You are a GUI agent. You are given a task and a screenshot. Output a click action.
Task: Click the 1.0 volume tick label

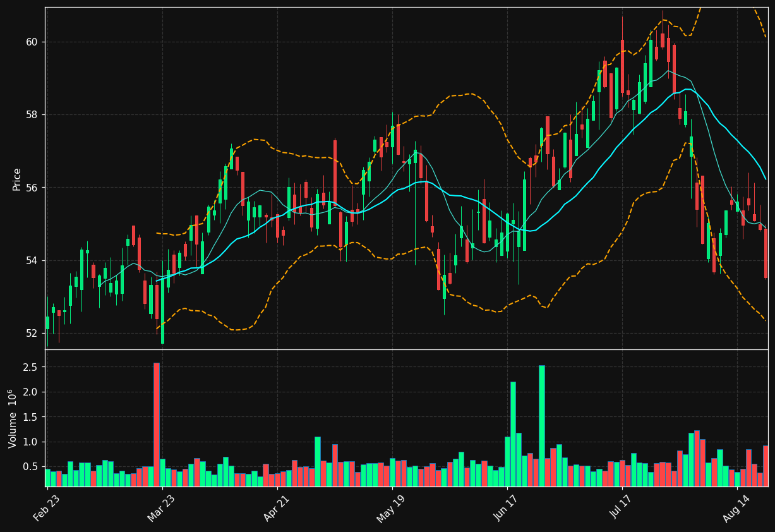(x=31, y=442)
